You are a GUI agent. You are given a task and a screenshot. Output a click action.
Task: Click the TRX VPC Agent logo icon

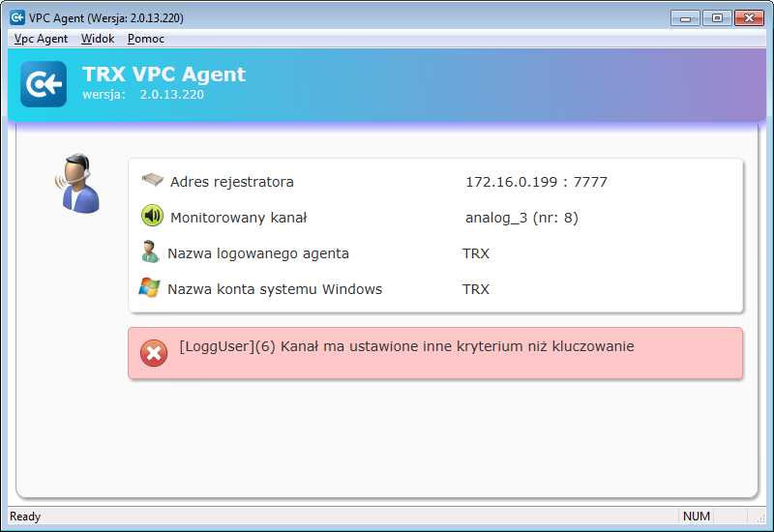[44, 84]
